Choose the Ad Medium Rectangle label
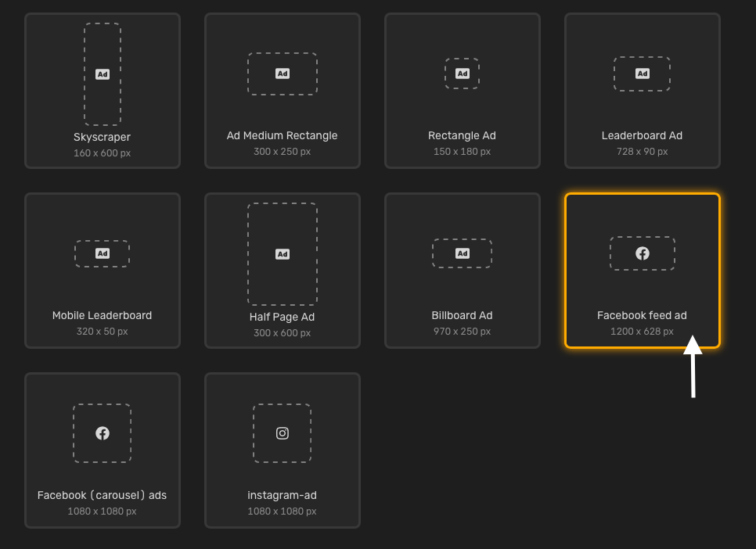This screenshot has height=549, width=756. [282, 136]
